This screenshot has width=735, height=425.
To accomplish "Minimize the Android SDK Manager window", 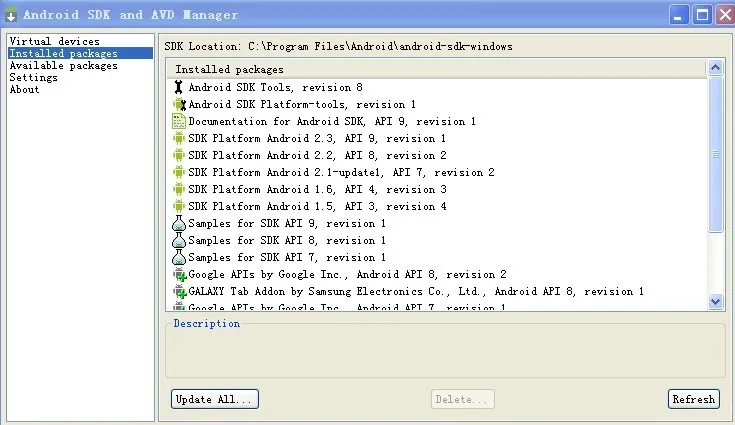I will tap(679, 15).
